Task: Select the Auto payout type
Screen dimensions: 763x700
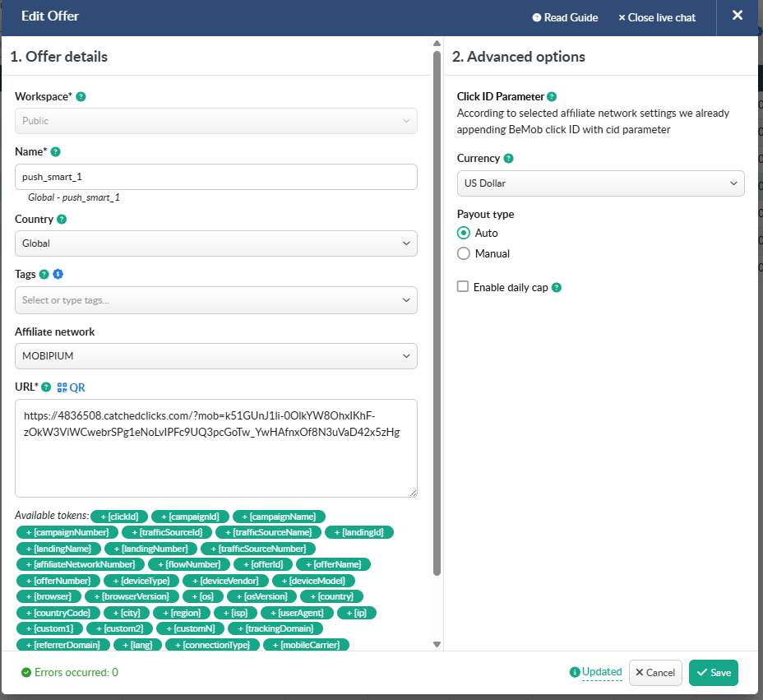Action: click(464, 233)
